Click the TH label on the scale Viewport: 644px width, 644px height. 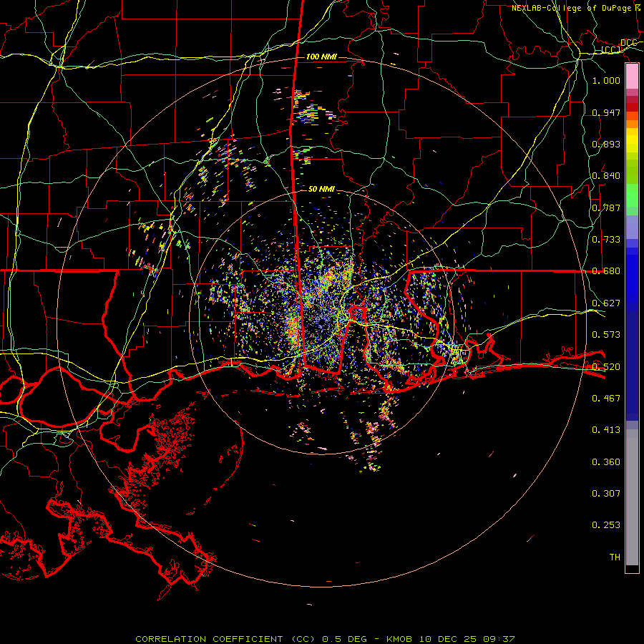615,557
